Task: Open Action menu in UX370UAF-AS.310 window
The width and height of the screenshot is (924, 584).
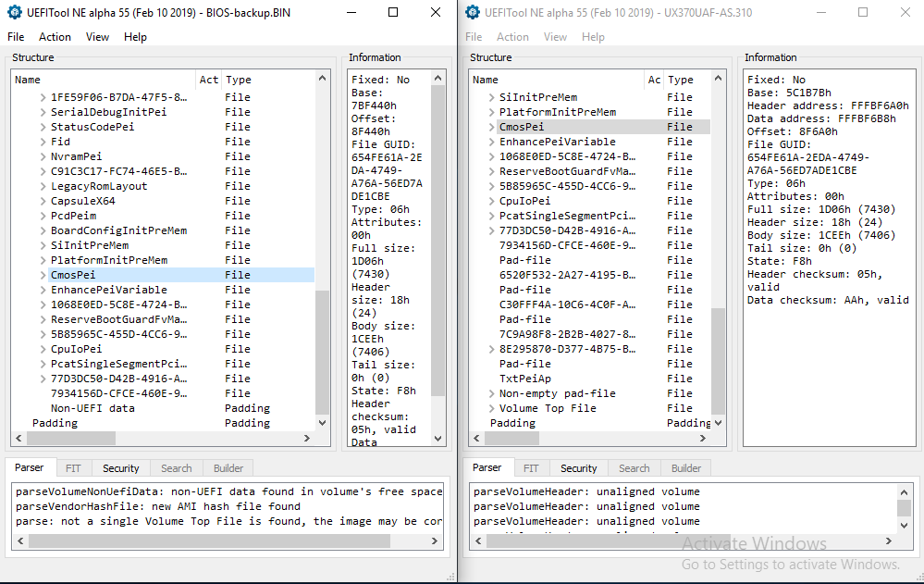Action: tap(512, 37)
